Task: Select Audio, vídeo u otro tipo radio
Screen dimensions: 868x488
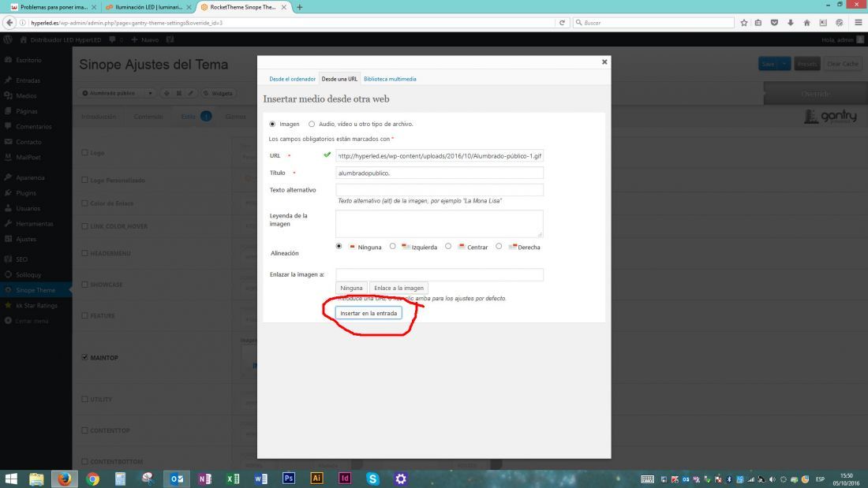Action: click(x=312, y=124)
